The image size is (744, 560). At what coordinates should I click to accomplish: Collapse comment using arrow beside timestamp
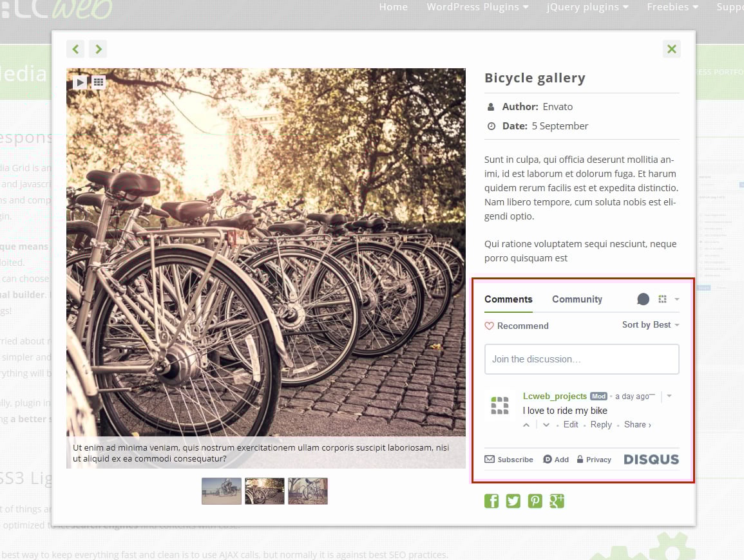[669, 396]
